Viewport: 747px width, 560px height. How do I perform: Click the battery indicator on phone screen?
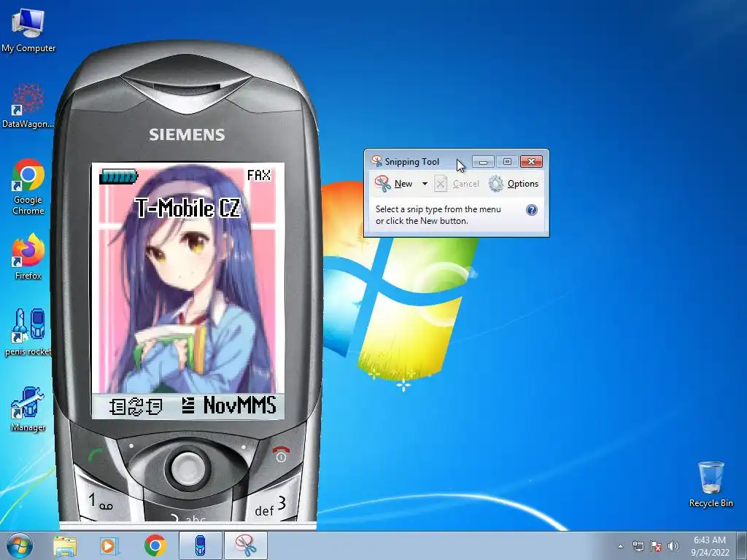pos(119,177)
